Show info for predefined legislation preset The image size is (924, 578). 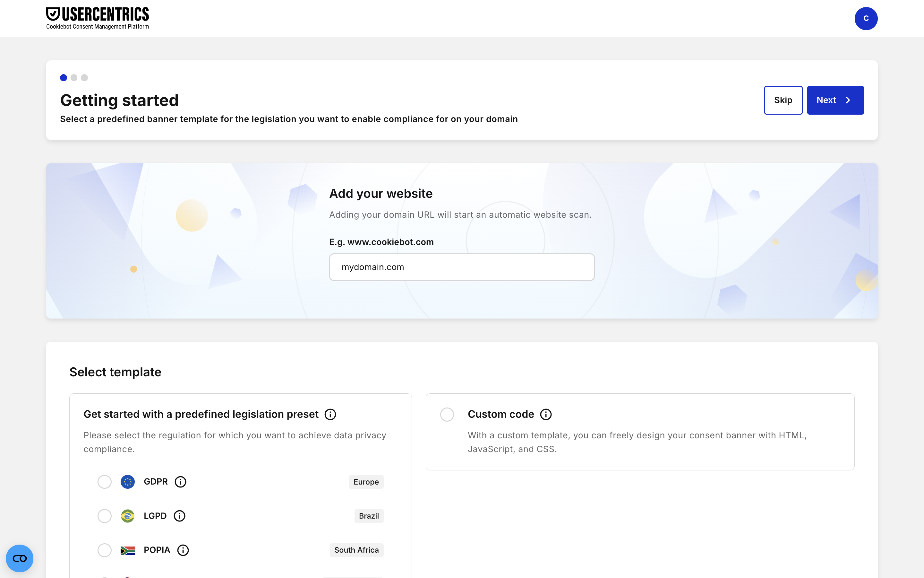click(x=330, y=414)
